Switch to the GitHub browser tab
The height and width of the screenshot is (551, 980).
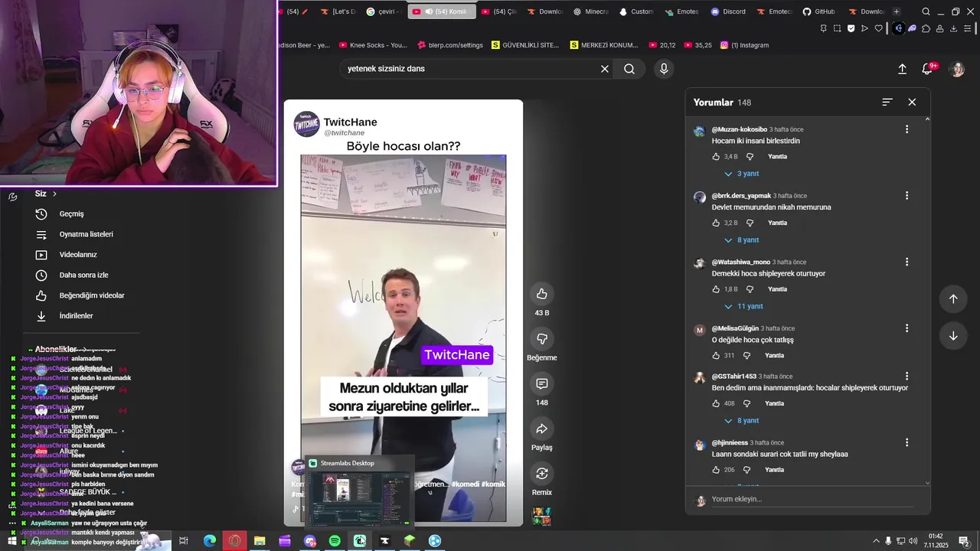(818, 11)
